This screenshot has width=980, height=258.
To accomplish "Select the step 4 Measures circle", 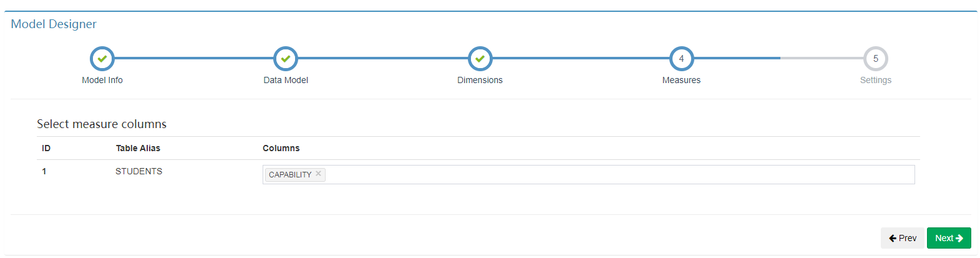I will click(x=681, y=59).
